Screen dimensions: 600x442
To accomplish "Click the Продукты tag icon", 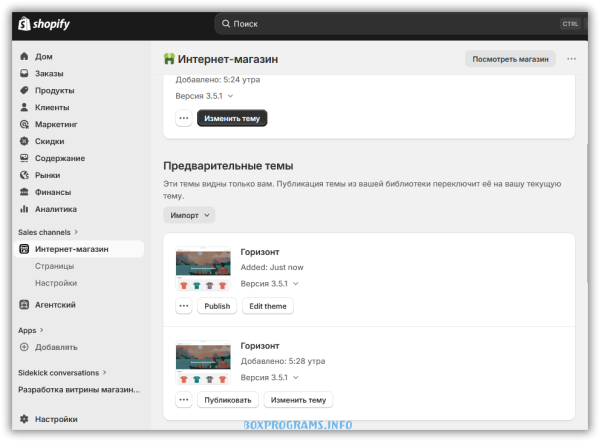I will pyautogui.click(x=24, y=90).
